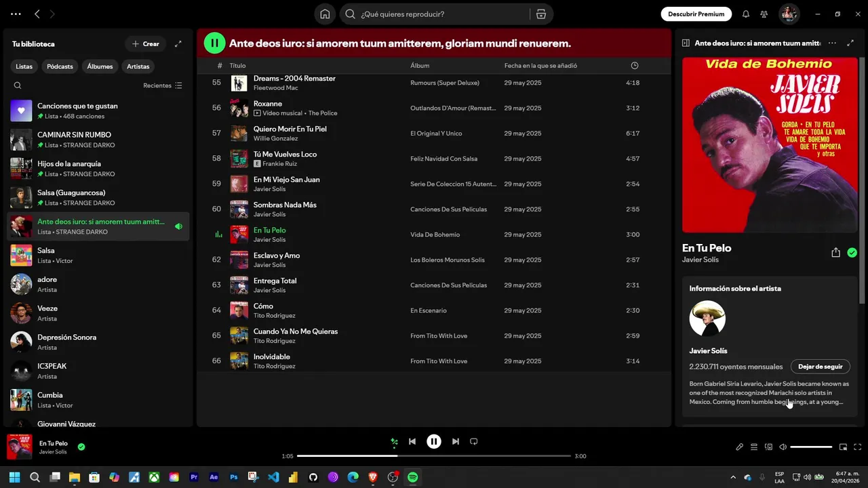Open the Browse icon in search bar

(540, 14)
